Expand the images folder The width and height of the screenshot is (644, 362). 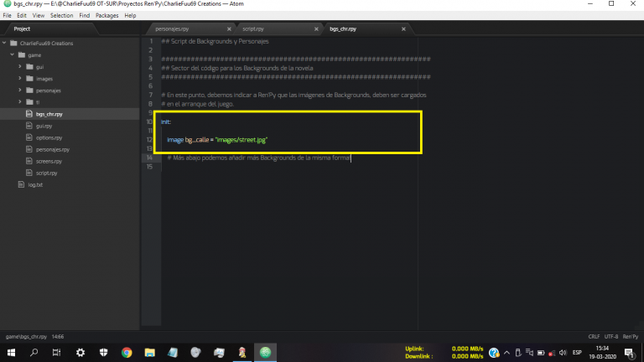(x=19, y=78)
